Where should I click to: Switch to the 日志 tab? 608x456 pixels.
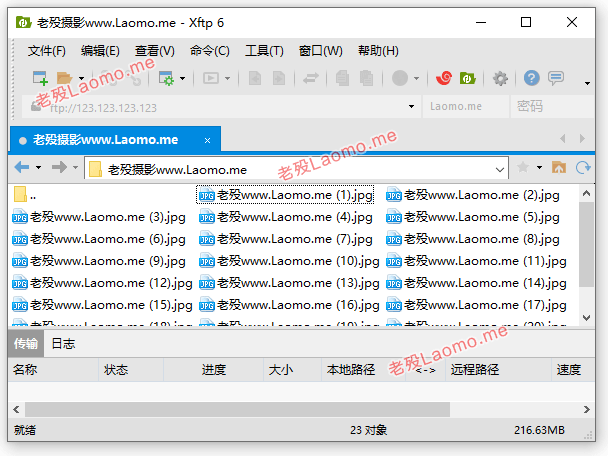[63, 344]
